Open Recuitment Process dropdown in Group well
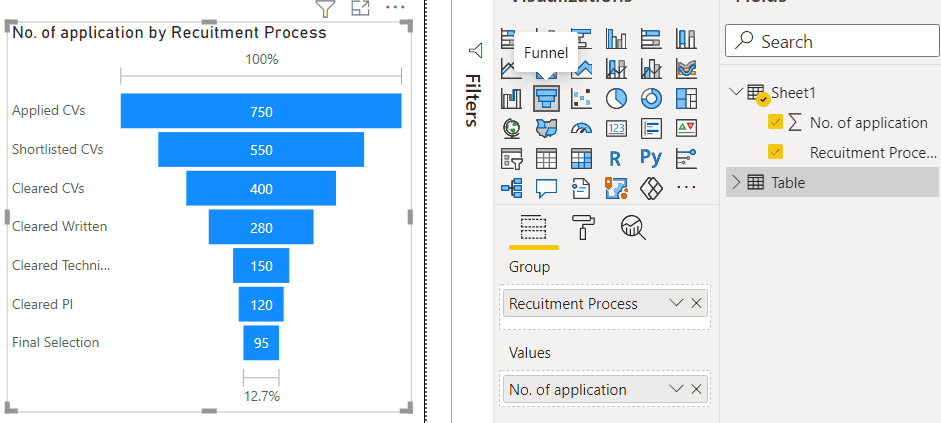941x423 pixels. [x=676, y=304]
